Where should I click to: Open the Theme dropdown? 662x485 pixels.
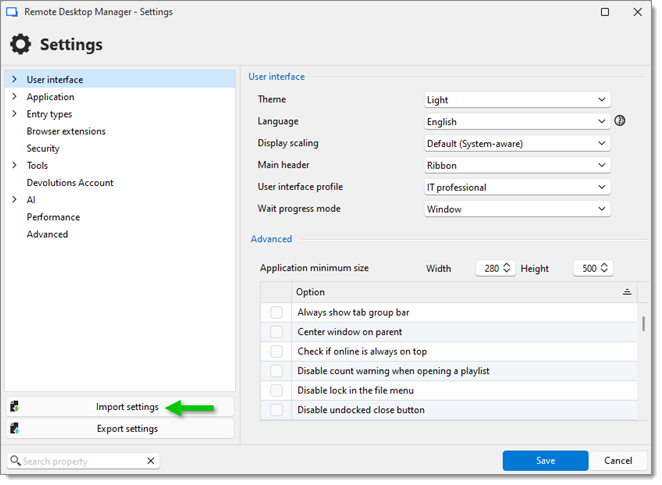(517, 100)
